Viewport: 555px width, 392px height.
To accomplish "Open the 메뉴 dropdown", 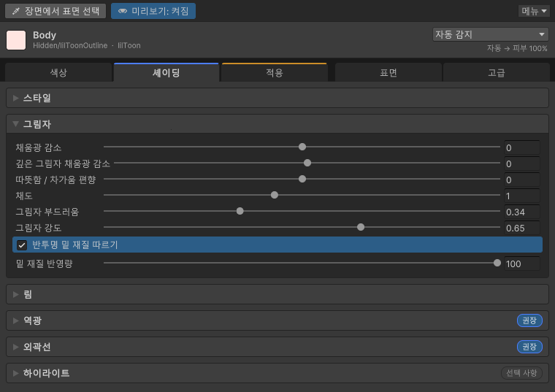I will point(534,11).
